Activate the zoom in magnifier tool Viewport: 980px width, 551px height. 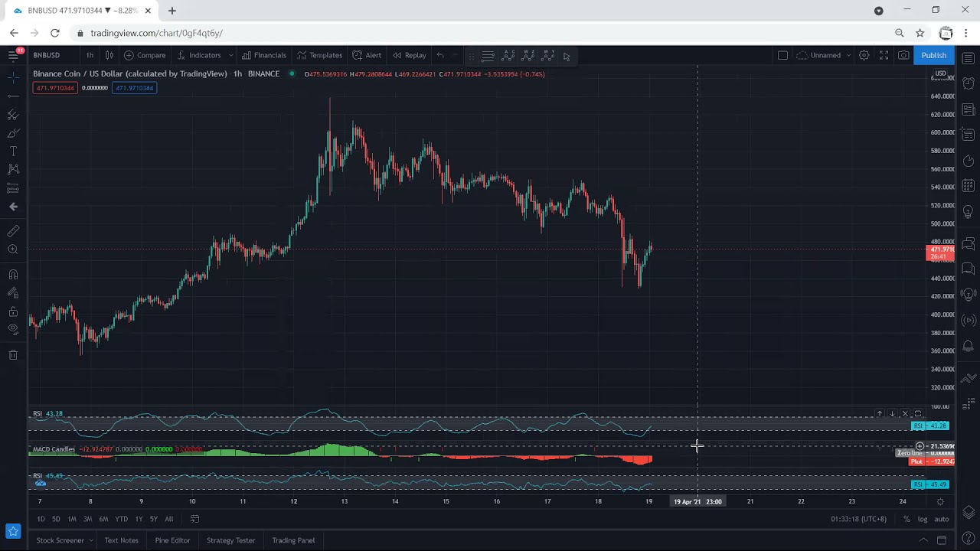(13, 249)
